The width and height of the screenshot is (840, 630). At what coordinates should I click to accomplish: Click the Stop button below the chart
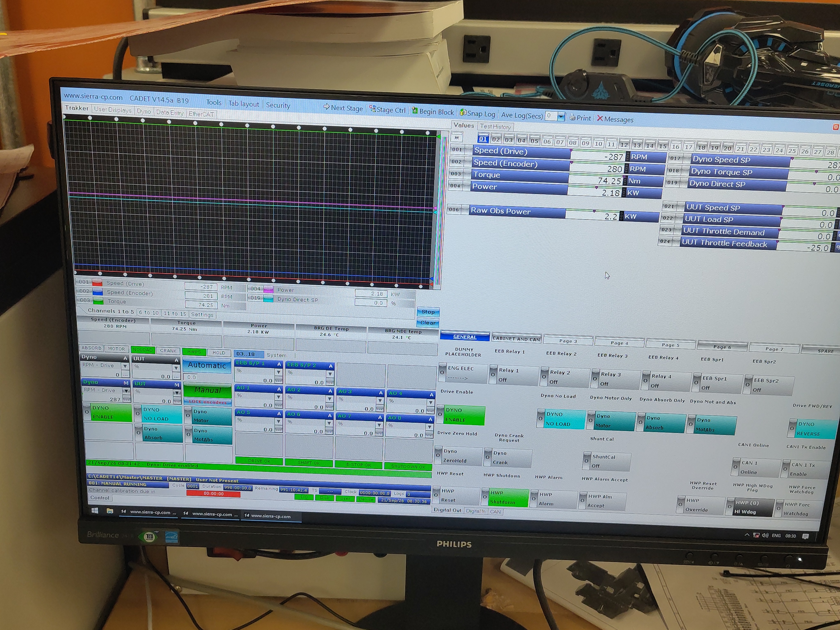428,312
